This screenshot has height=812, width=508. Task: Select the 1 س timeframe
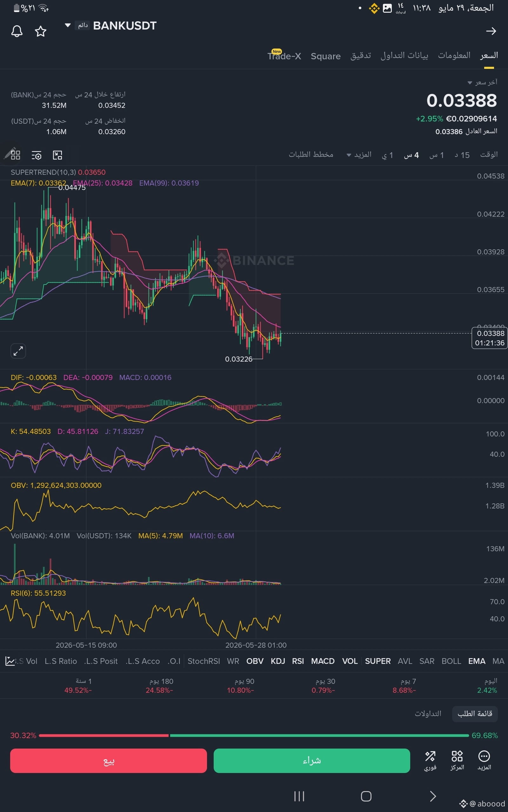[x=437, y=155]
